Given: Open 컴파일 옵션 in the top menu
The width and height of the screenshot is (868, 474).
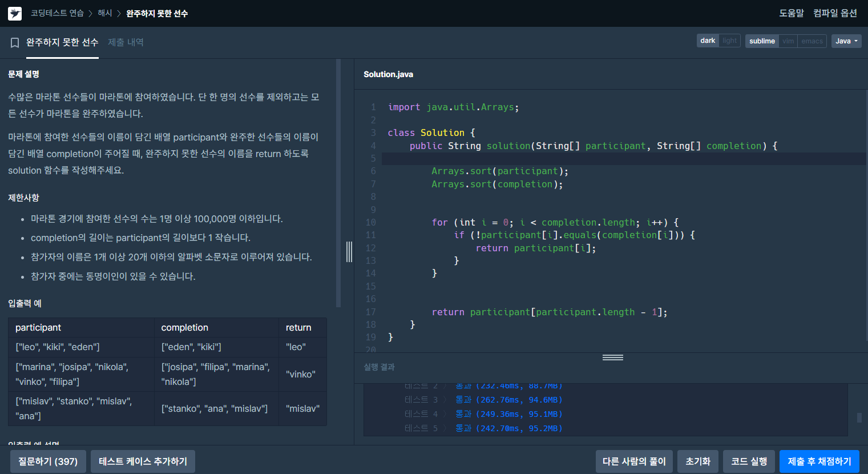Looking at the screenshot, I should [x=835, y=13].
